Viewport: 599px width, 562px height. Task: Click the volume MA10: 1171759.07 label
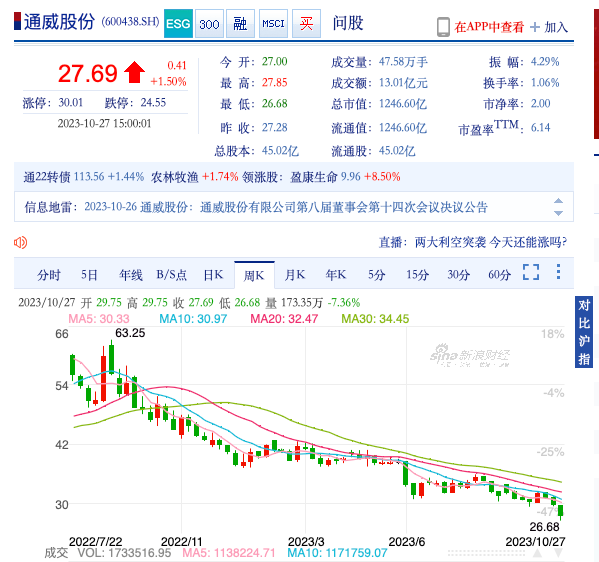click(x=337, y=553)
